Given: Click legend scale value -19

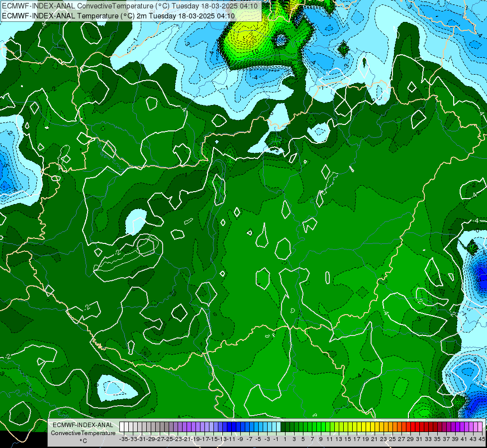Looking at the screenshot, I should (195, 439).
